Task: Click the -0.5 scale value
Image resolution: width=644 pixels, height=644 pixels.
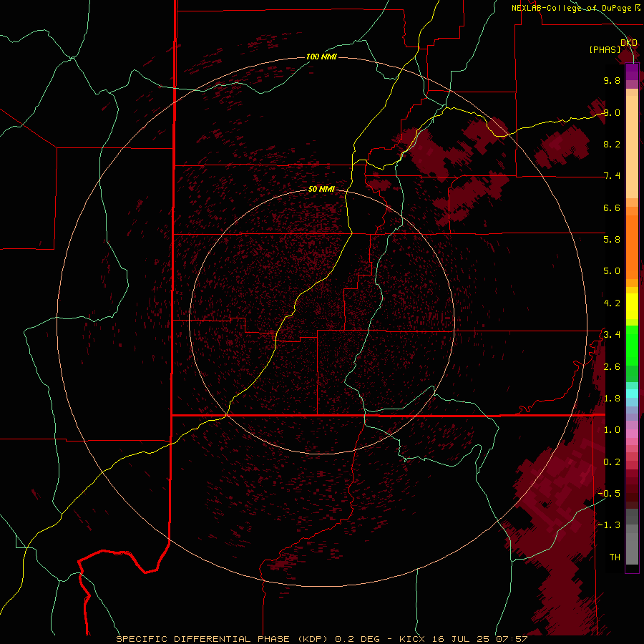Action: 609,494
